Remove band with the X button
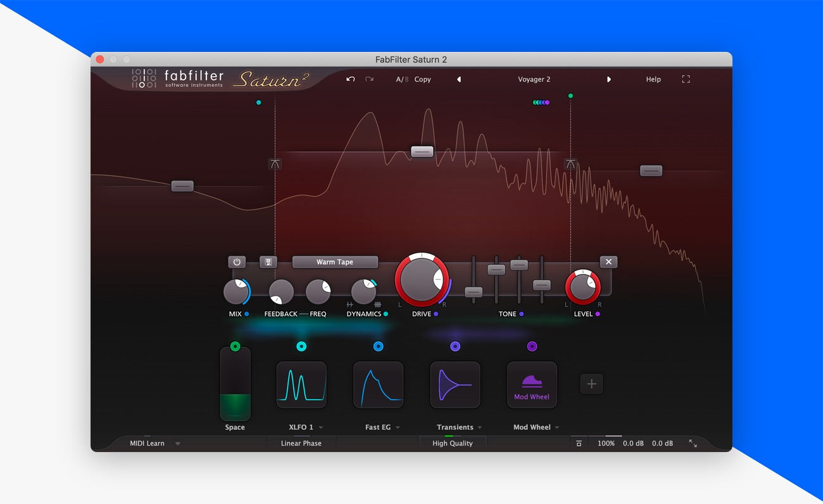 pyautogui.click(x=608, y=261)
